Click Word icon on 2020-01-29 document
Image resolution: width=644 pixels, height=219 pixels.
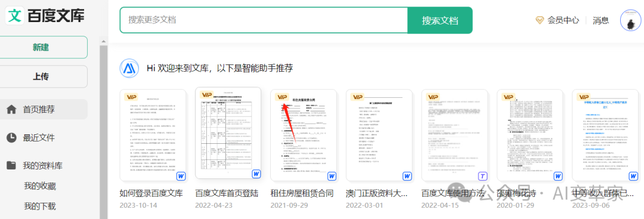[558, 176]
